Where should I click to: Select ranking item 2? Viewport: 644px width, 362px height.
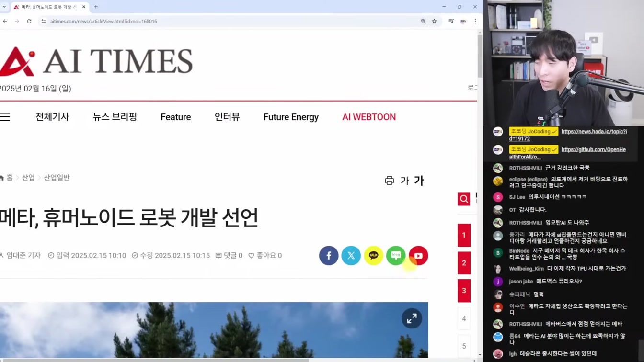tap(464, 263)
